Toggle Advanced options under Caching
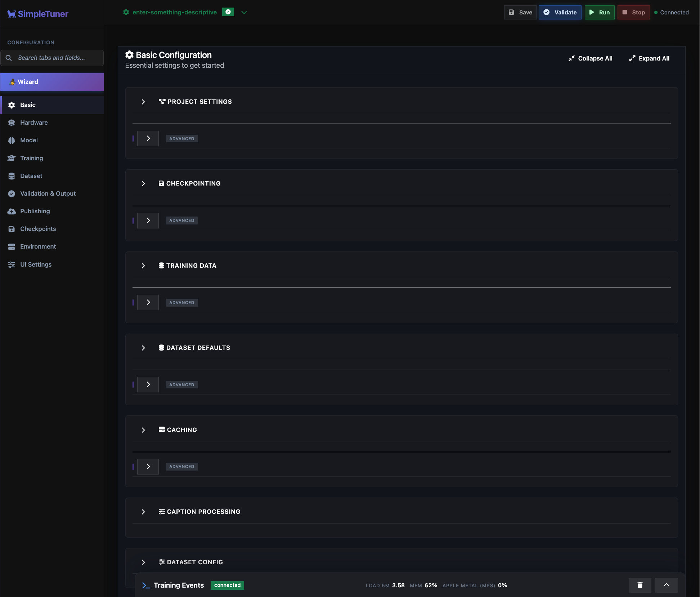Image resolution: width=700 pixels, height=597 pixels. (148, 467)
